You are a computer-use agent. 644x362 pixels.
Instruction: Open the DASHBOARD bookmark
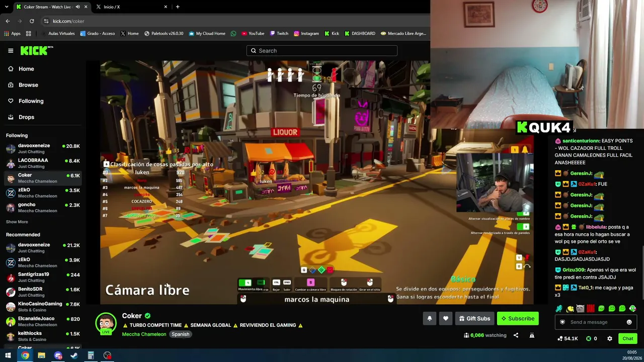click(x=359, y=34)
